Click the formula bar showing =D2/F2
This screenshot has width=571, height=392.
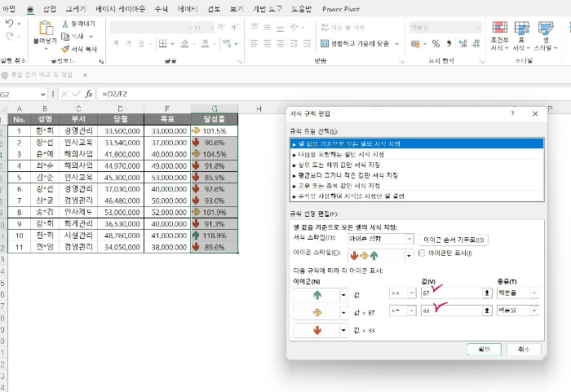pos(333,94)
